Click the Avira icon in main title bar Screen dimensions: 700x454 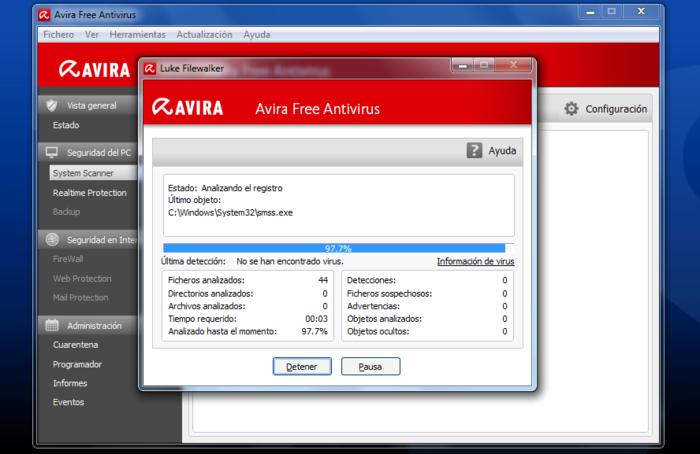[44, 15]
